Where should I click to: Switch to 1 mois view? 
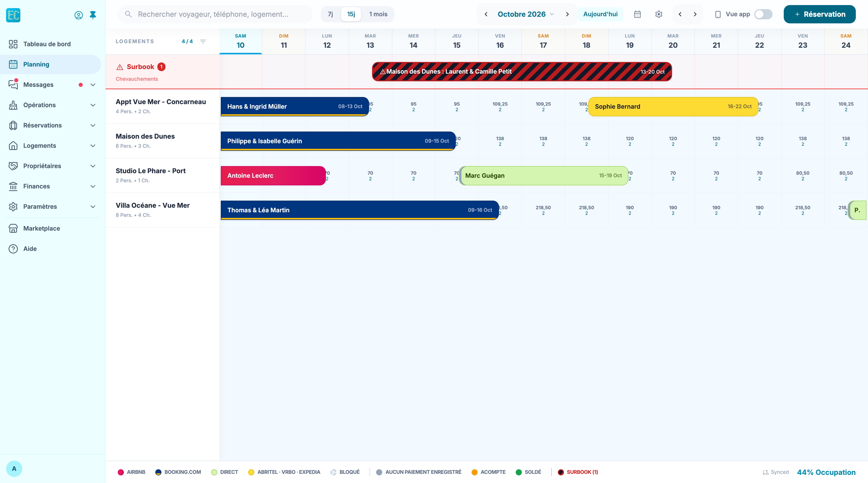(378, 14)
